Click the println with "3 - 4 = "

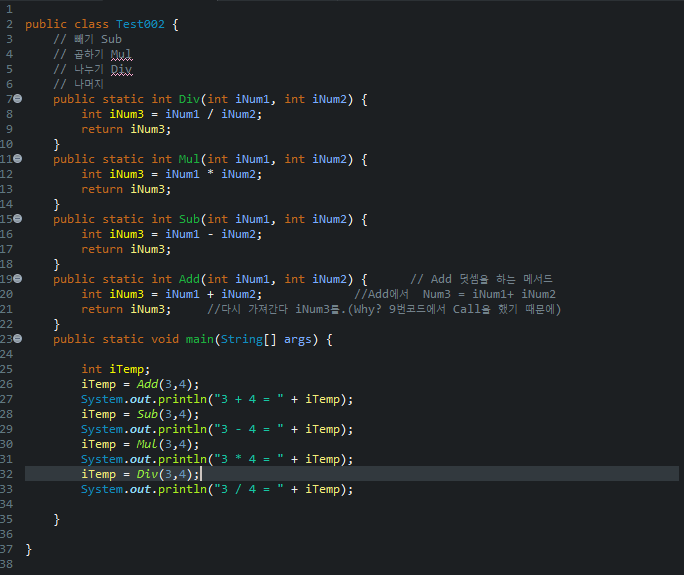(x=217, y=429)
